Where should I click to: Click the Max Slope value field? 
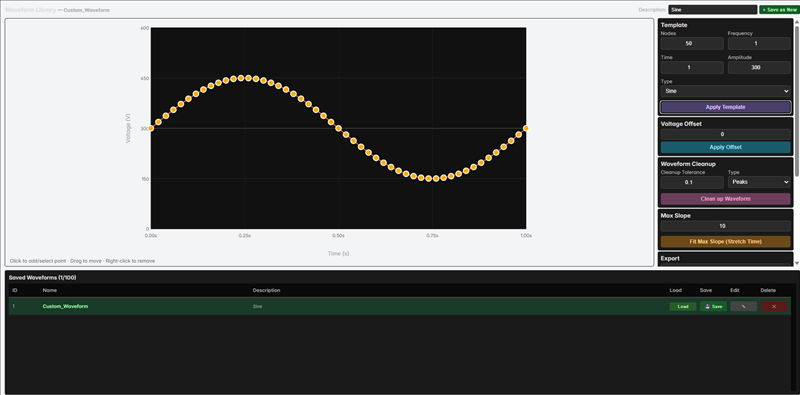point(726,226)
